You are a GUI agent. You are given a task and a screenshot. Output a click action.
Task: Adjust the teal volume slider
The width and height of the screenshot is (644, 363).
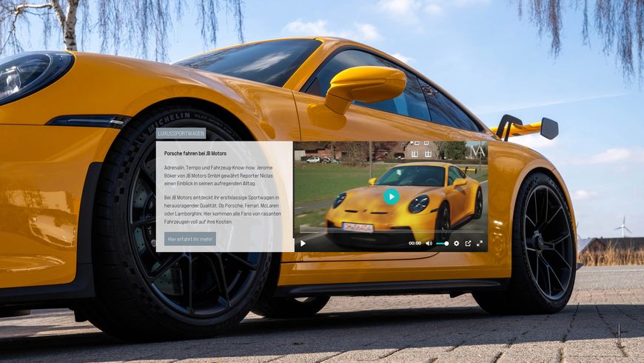point(442,243)
